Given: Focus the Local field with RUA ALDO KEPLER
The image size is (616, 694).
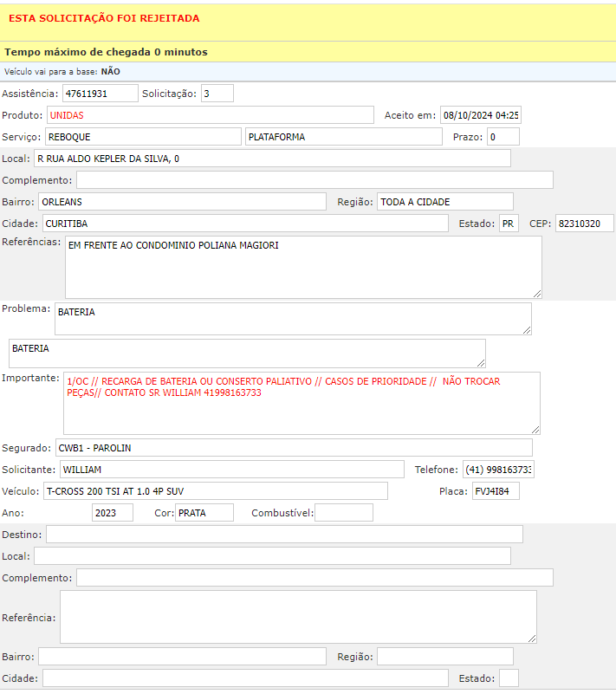Looking at the screenshot, I should coord(271,159).
